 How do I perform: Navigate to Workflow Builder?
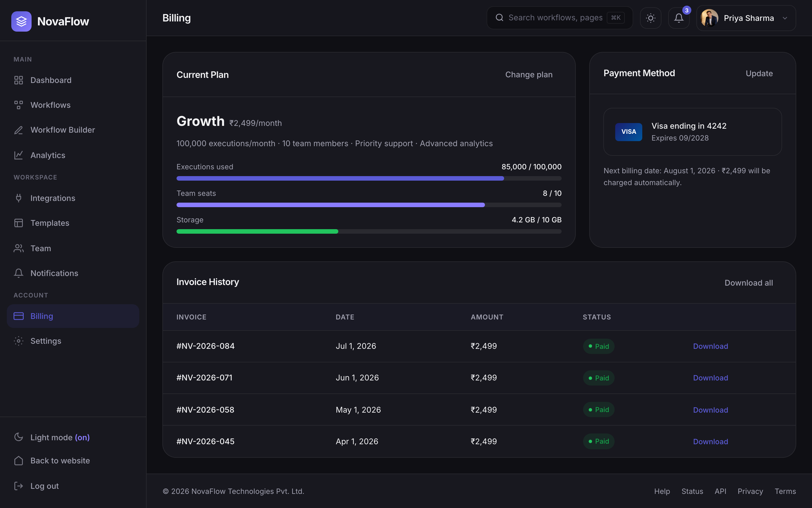tap(73, 130)
